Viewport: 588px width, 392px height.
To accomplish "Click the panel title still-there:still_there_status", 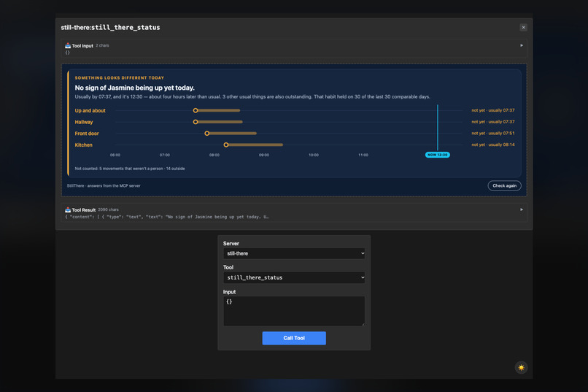I will coord(110,28).
